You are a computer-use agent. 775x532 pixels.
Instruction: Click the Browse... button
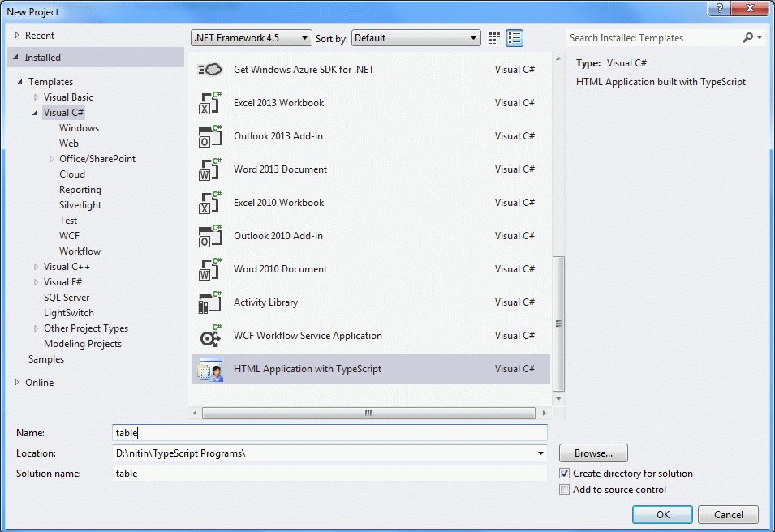593,453
